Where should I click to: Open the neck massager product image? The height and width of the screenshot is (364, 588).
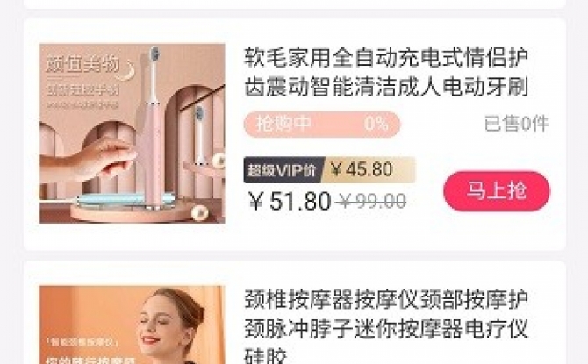[132, 325]
